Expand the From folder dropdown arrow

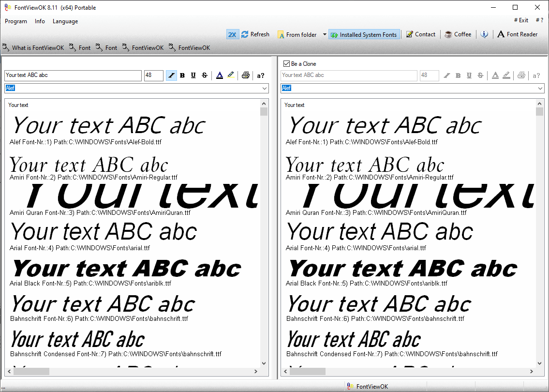click(325, 34)
